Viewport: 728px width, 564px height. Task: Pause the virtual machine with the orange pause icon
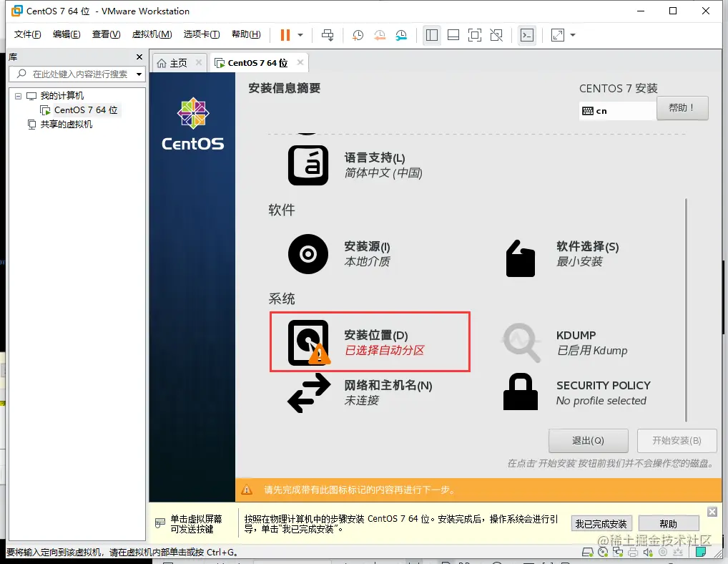(x=285, y=35)
